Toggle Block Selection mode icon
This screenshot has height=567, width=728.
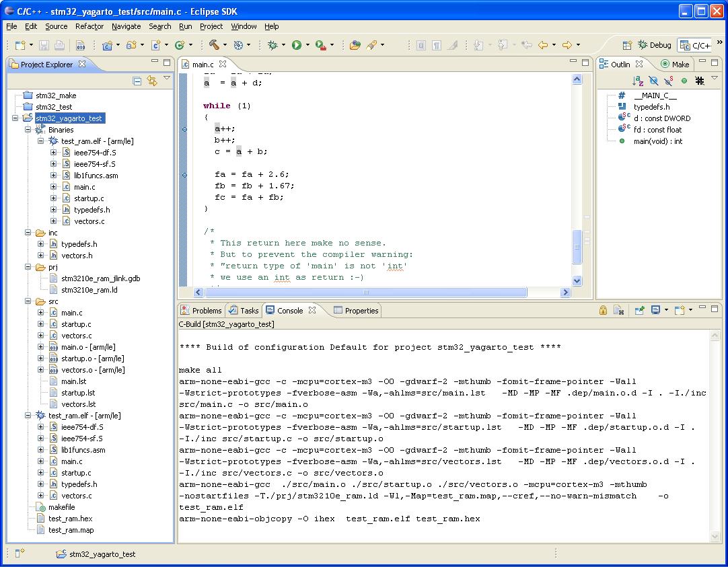(421, 45)
